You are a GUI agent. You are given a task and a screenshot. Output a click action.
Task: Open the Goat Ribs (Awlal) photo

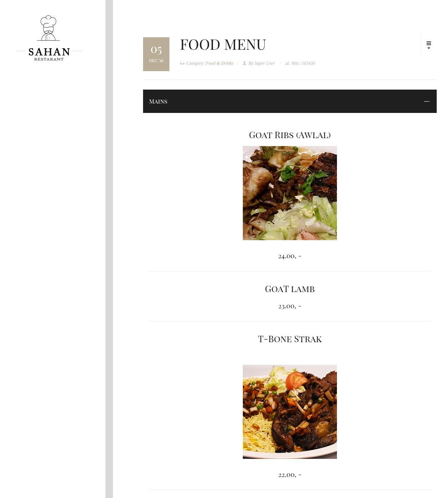coord(290,193)
